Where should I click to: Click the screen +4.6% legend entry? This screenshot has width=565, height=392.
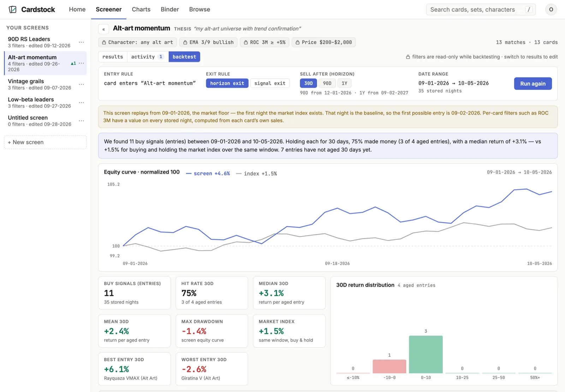coord(208,174)
